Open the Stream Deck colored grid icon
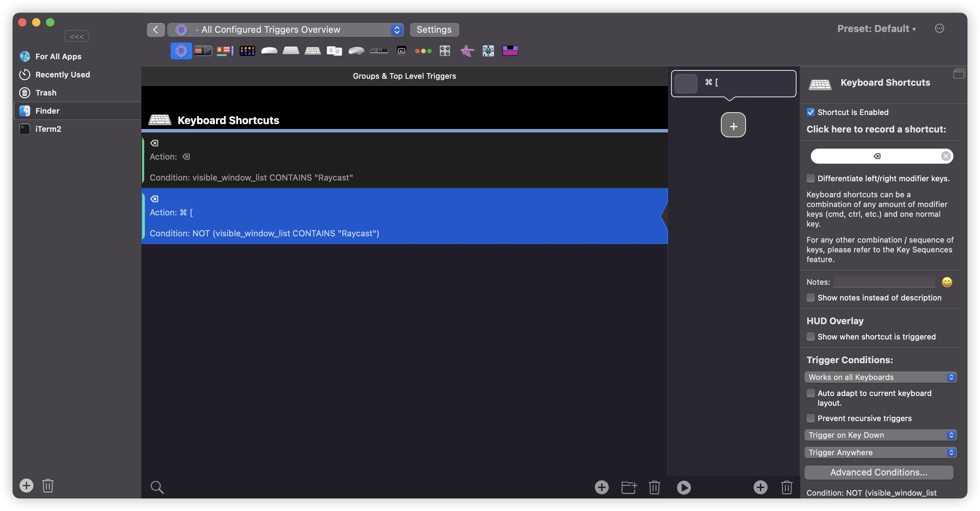980x511 pixels. (x=247, y=51)
